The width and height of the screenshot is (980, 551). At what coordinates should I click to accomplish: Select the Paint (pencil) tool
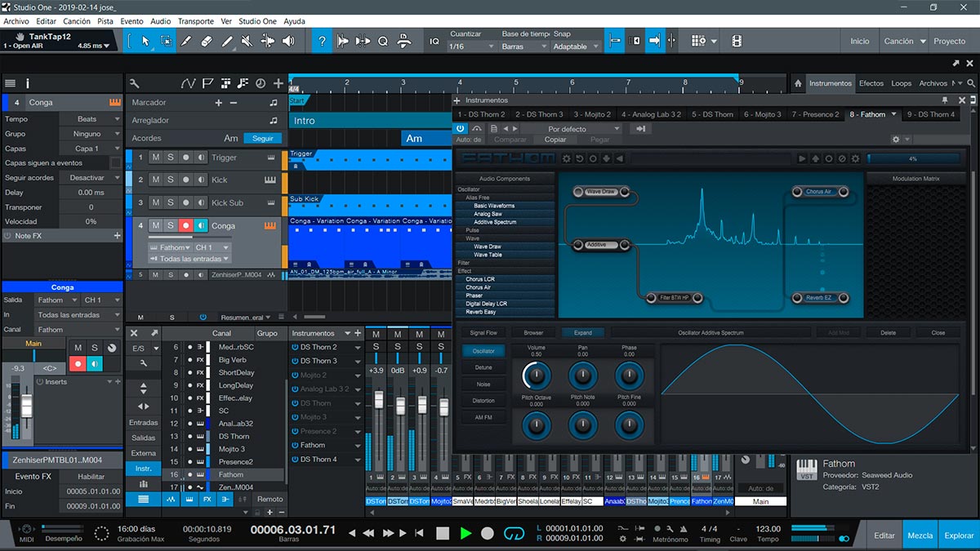[x=227, y=41]
